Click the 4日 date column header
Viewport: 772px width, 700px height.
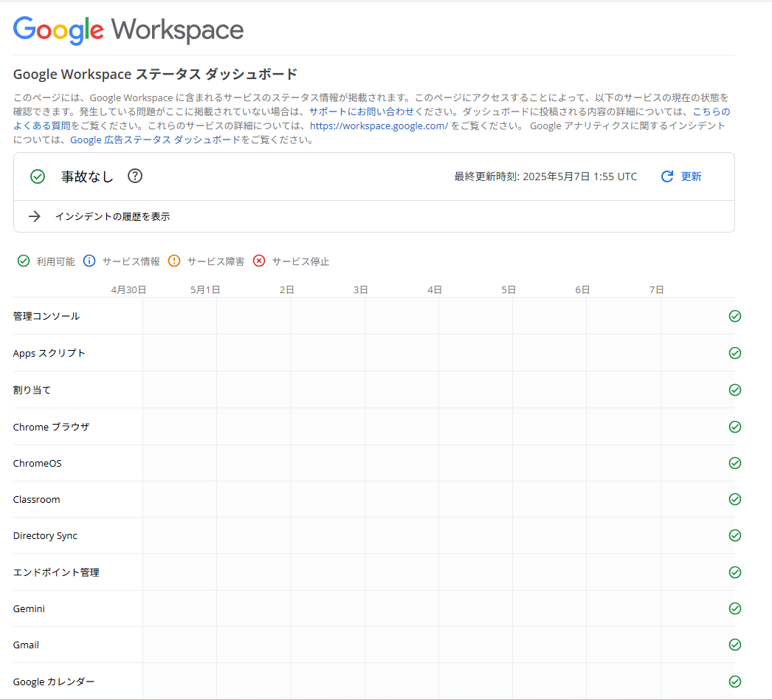click(434, 289)
